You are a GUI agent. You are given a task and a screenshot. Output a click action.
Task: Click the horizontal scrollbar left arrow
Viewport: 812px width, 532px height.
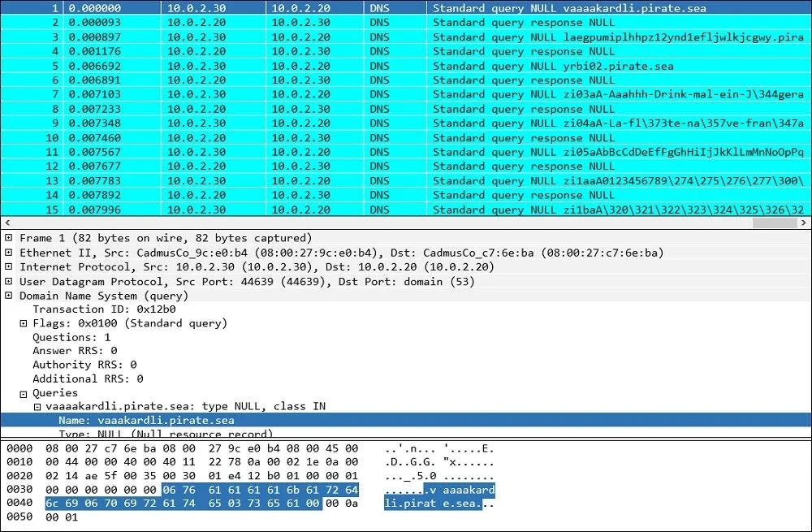(x=7, y=223)
